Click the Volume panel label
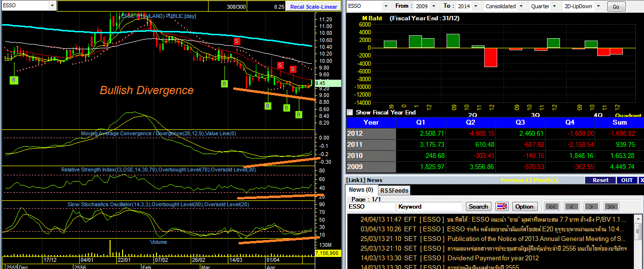Viewport: 644px width, 269px height. (158, 242)
